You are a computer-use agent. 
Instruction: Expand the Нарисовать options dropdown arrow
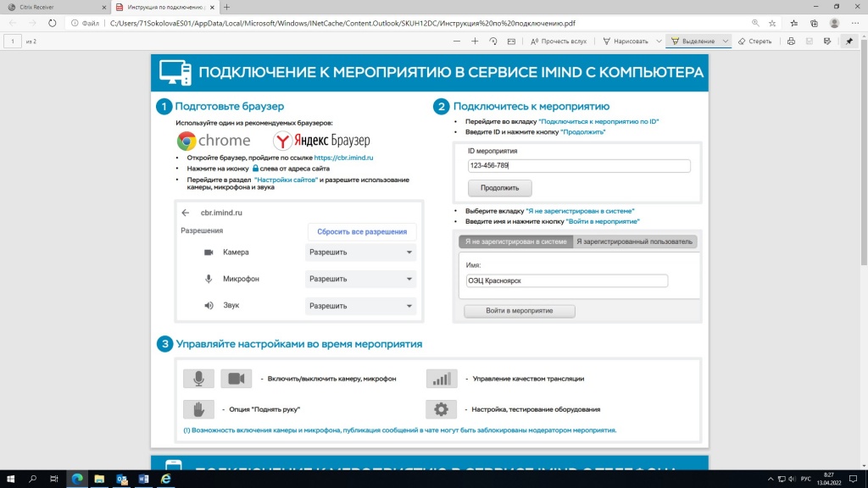[656, 41]
